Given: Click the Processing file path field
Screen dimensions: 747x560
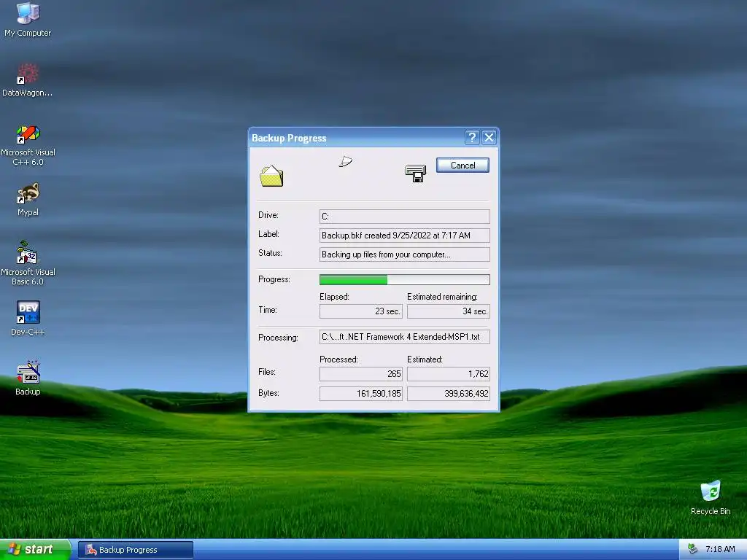Looking at the screenshot, I should (x=404, y=337).
